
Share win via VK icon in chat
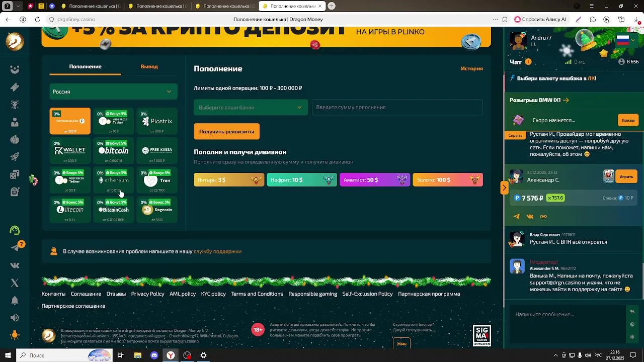click(x=530, y=217)
